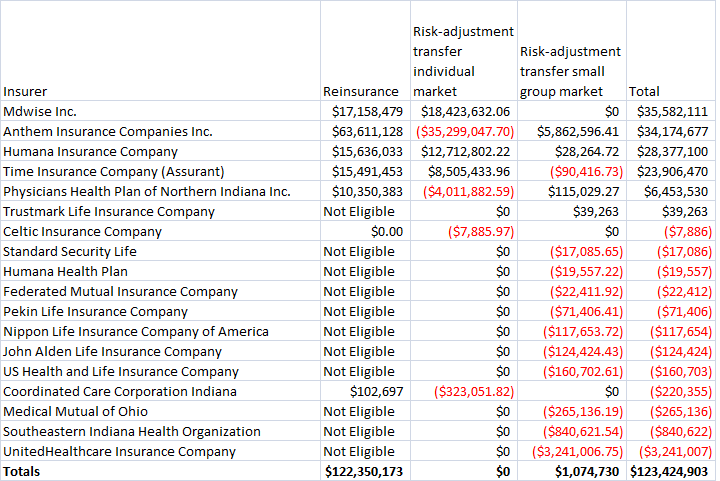Select the ($117,653.72) cell
The width and height of the screenshot is (720, 481).
click(572, 331)
